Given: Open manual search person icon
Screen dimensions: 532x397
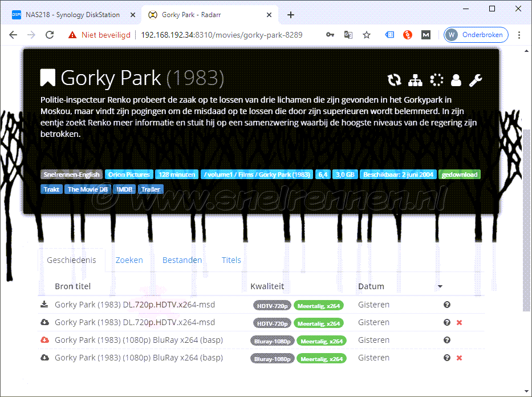Looking at the screenshot, I should [456, 80].
